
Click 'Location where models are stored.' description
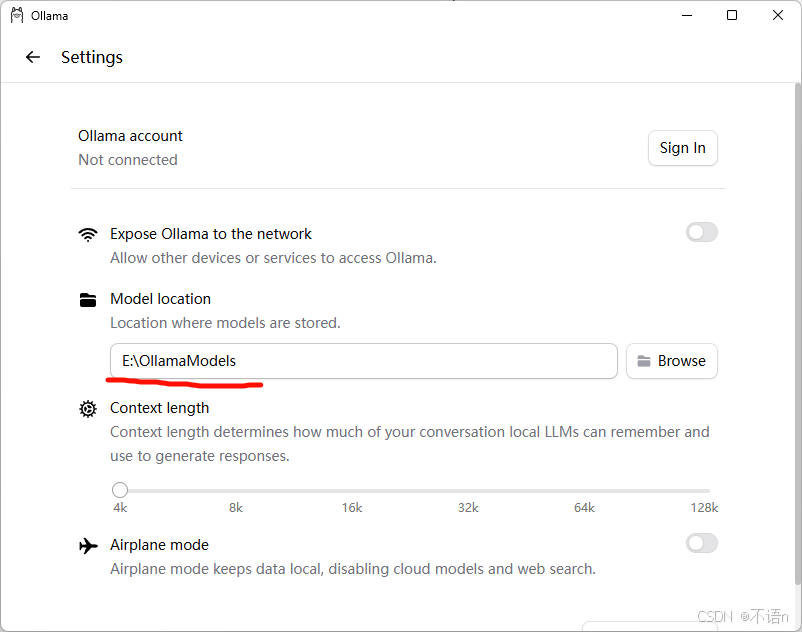[225, 323]
